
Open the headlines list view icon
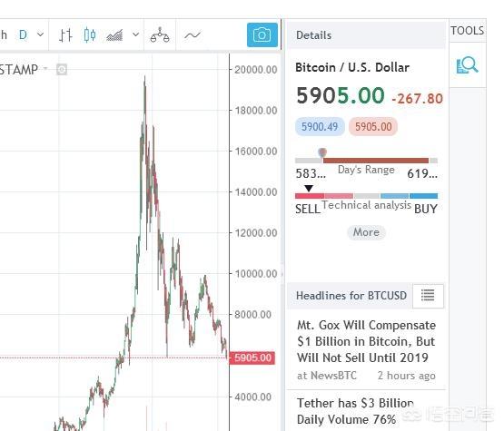click(428, 296)
